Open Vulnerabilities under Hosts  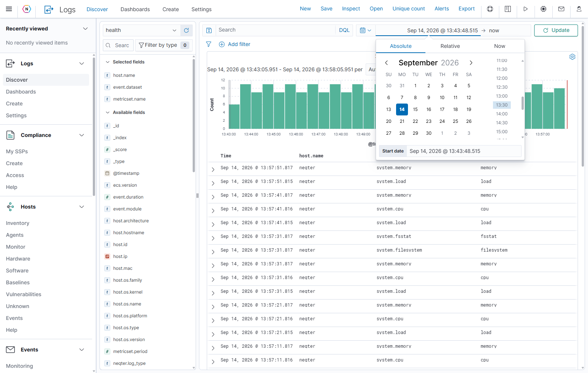pos(24,294)
